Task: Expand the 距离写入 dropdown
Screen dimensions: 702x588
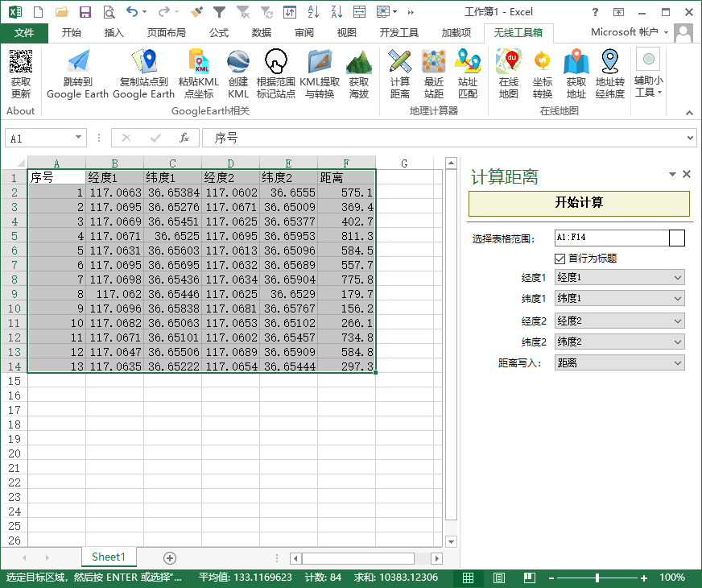Action: click(x=678, y=362)
